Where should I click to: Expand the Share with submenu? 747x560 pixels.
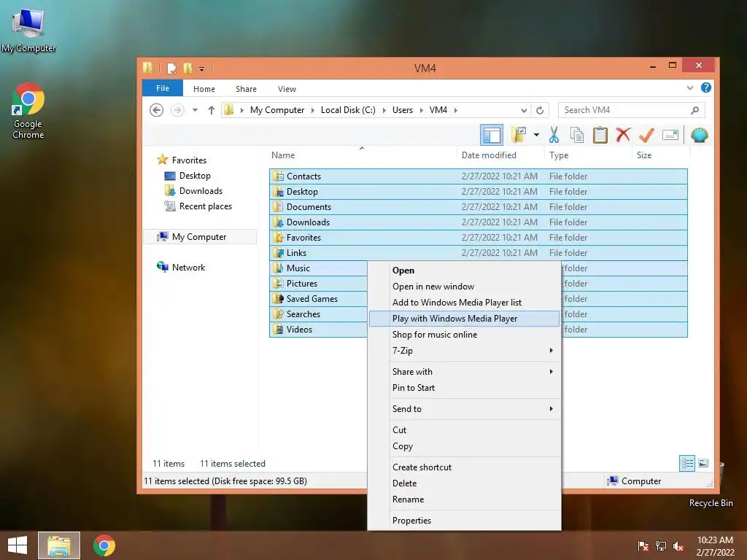464,372
